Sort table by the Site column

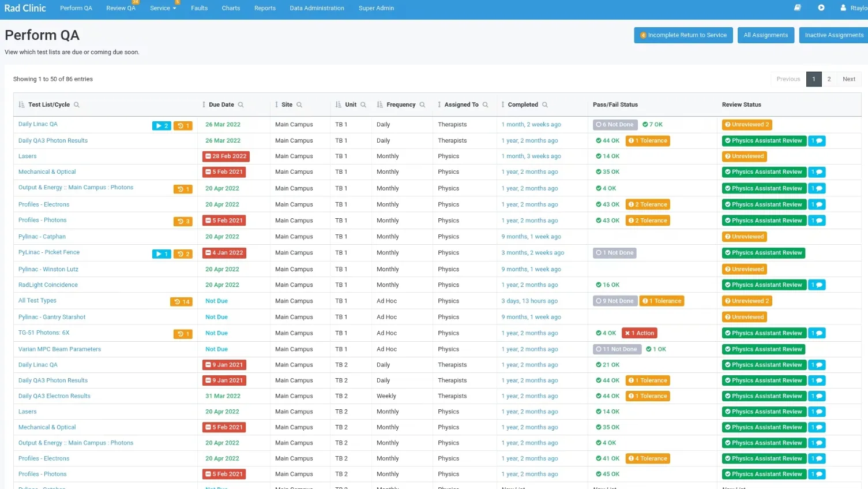coord(277,104)
